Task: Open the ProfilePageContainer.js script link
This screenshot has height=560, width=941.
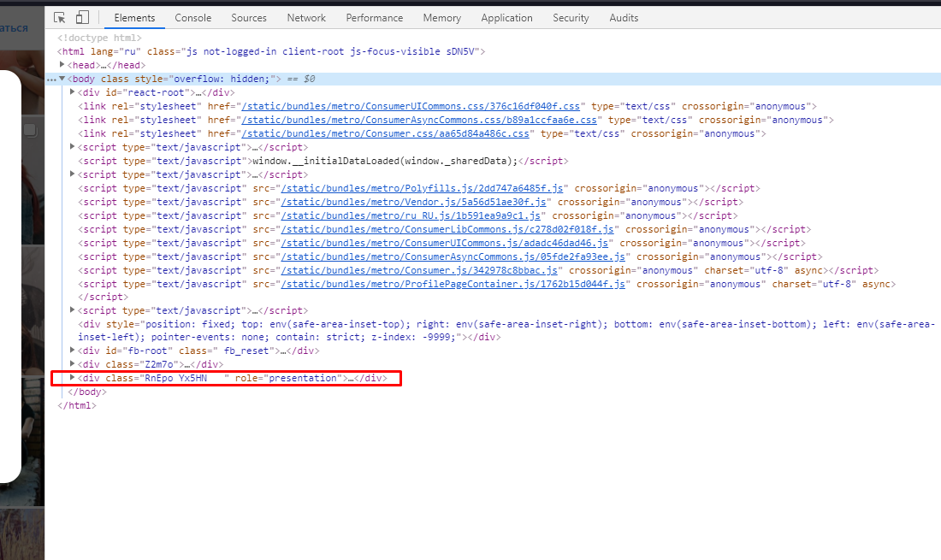Action: coord(453,284)
